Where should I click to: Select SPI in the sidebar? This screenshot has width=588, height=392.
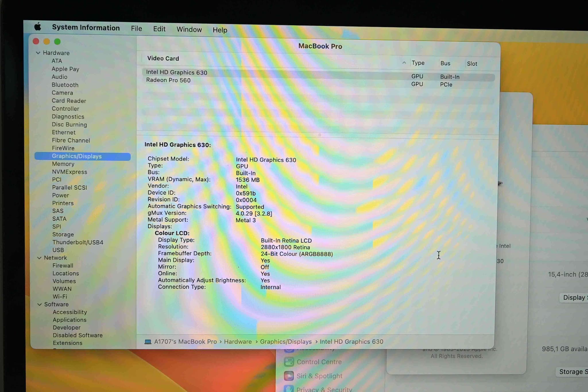tap(57, 227)
